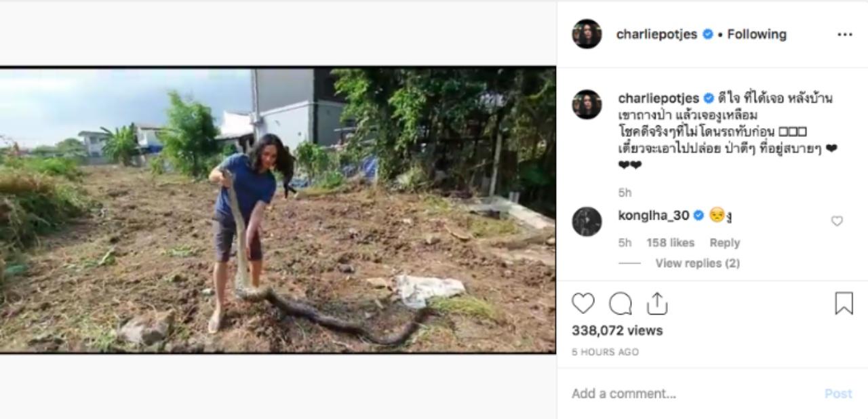Open charliepotjes avatar in post header

587,34
